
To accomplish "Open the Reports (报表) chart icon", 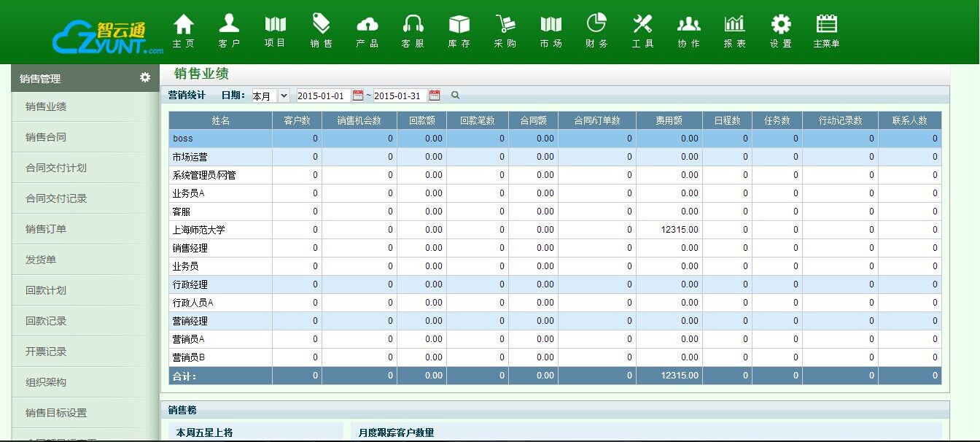I will [734, 25].
